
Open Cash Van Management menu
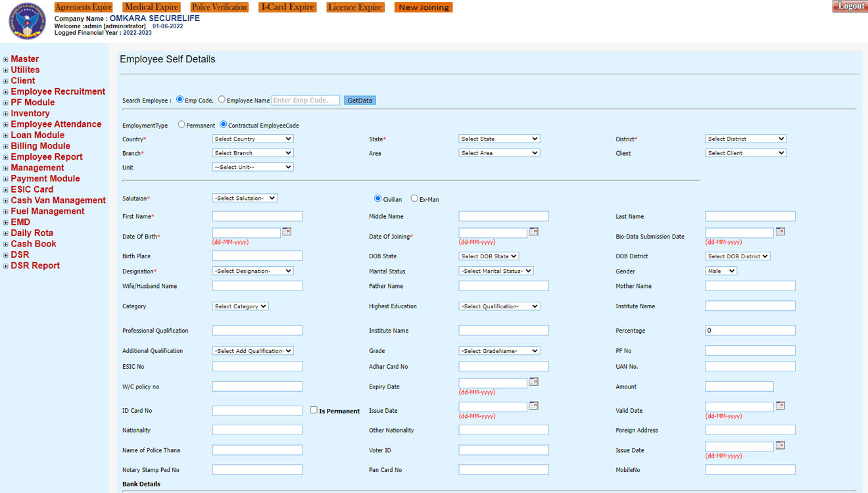click(x=58, y=200)
